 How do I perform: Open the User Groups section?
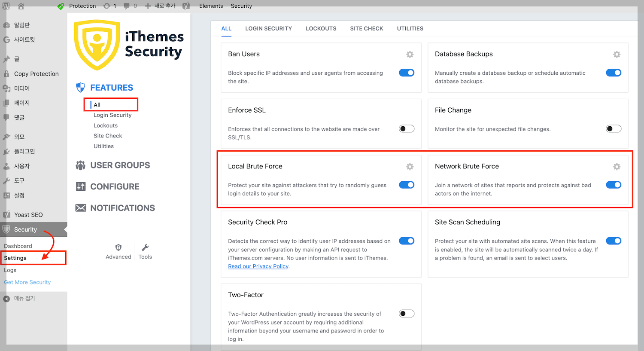click(x=112, y=165)
